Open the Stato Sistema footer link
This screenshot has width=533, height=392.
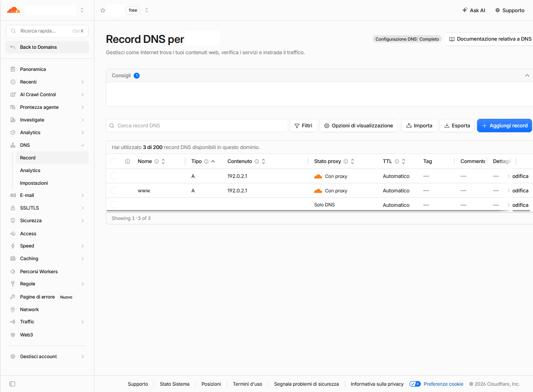click(174, 384)
